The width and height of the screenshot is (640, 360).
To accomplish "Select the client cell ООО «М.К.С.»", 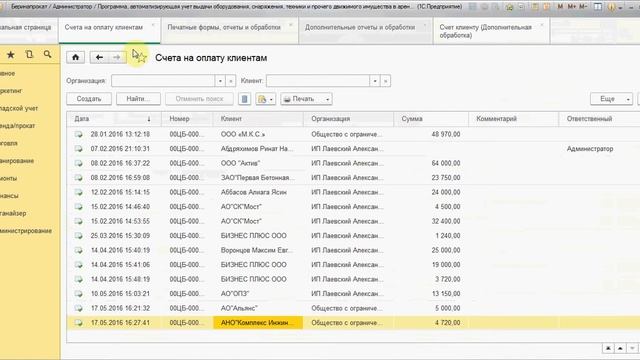I will tap(258, 134).
